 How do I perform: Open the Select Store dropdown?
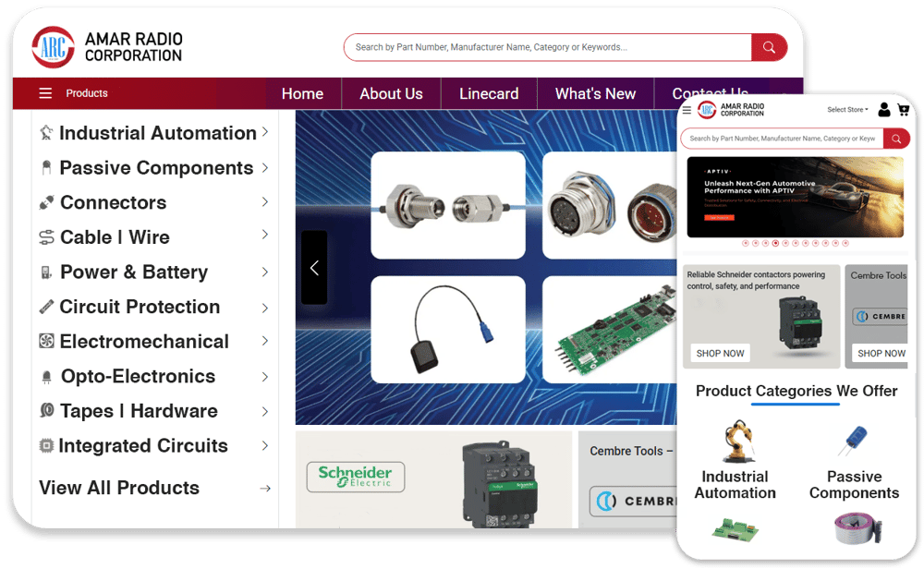(847, 110)
